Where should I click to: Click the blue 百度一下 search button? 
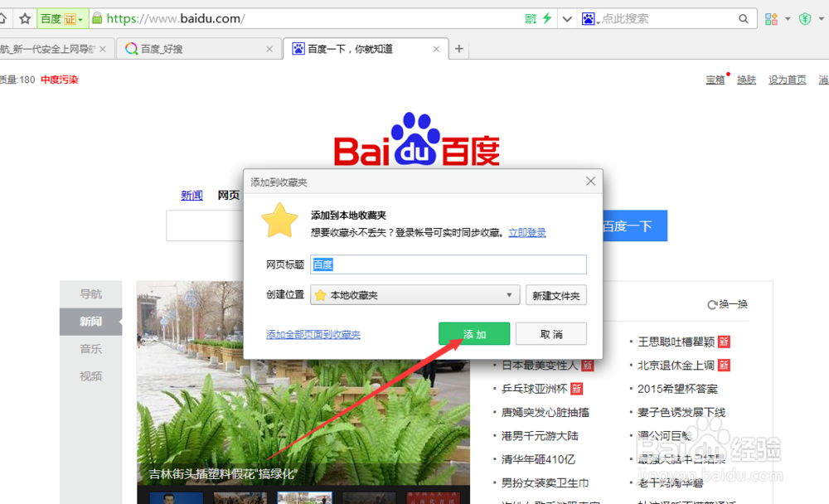tap(634, 226)
